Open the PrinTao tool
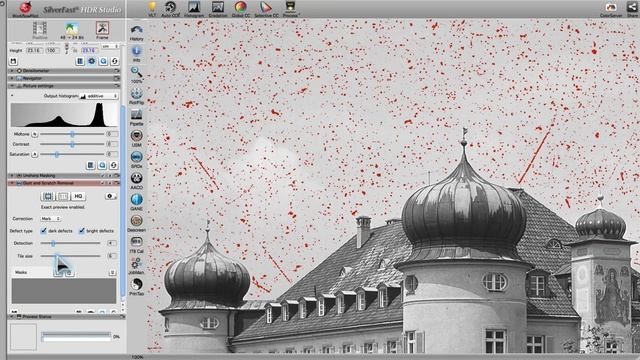The width and height of the screenshot is (640, 360). (136, 287)
